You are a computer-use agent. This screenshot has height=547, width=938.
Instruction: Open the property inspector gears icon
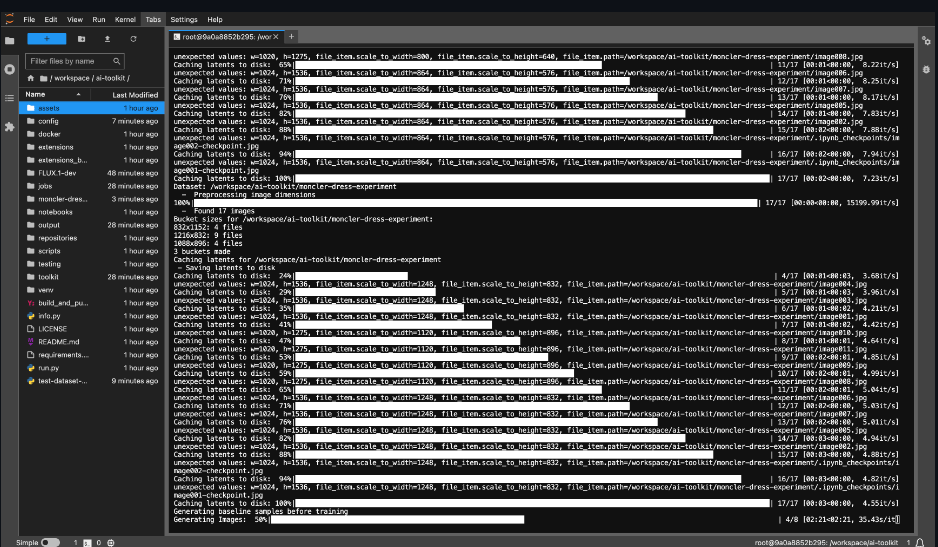coord(926,41)
